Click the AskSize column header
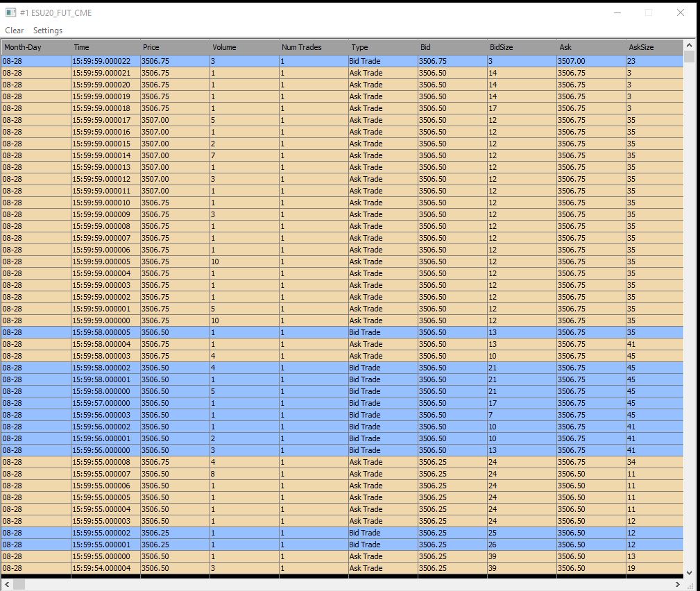This screenshot has height=591, width=700. (654, 47)
